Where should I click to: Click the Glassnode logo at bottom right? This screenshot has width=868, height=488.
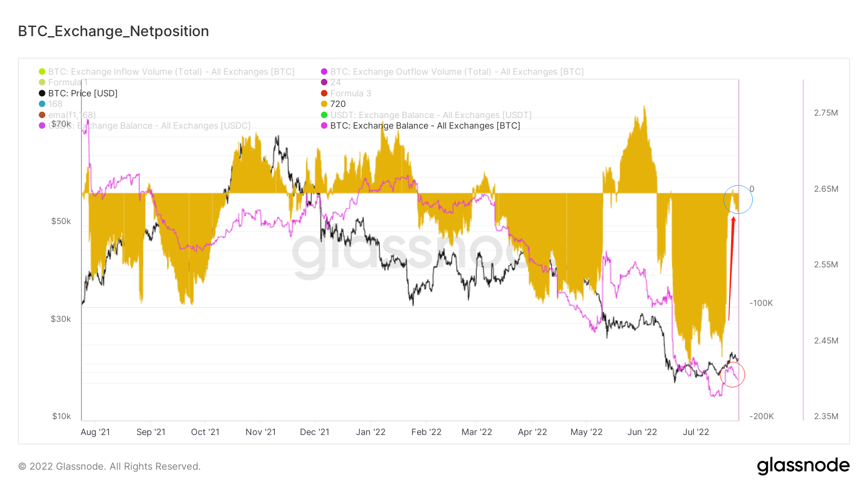(x=803, y=465)
